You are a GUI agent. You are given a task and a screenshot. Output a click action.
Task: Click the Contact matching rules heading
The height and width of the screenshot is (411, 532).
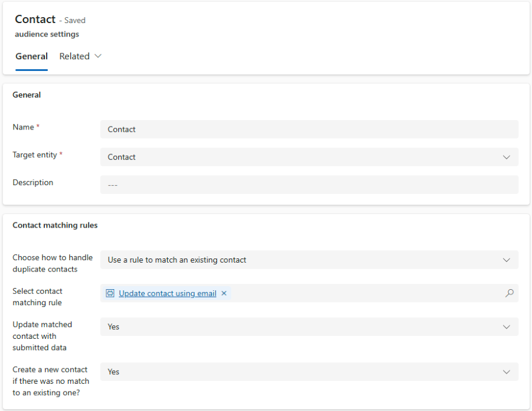coord(55,225)
